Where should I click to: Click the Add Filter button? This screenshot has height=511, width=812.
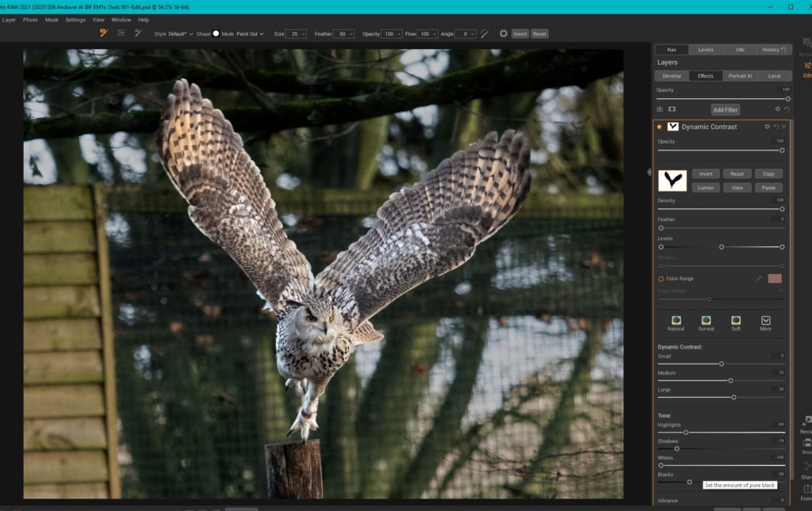pos(725,109)
